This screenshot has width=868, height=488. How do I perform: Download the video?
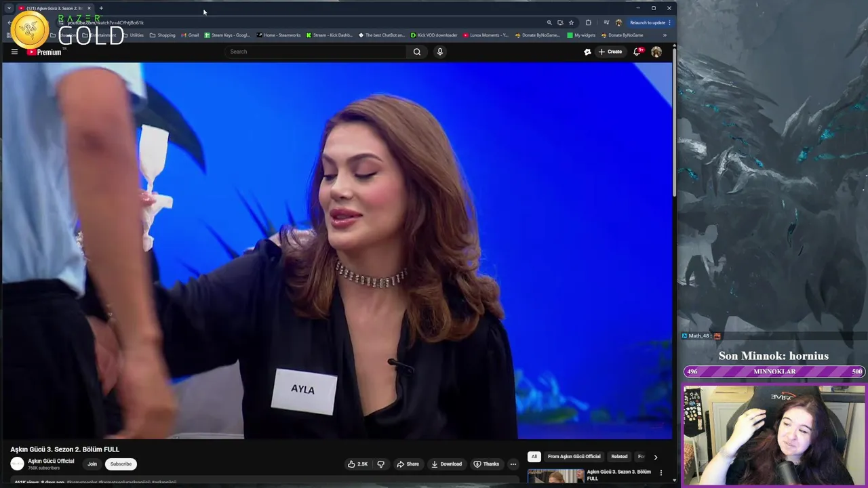coord(446,464)
